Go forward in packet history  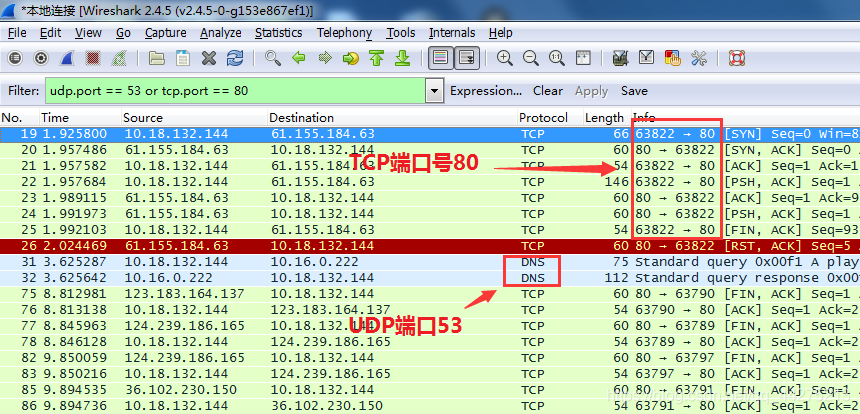pyautogui.click(x=325, y=58)
